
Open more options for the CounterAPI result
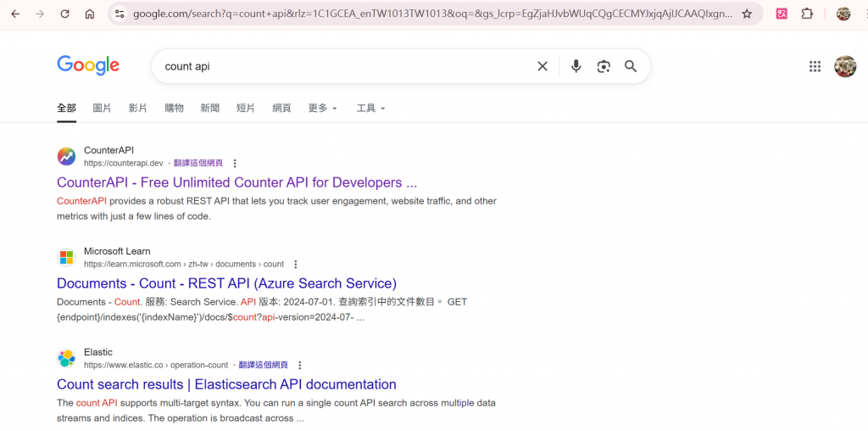(235, 164)
